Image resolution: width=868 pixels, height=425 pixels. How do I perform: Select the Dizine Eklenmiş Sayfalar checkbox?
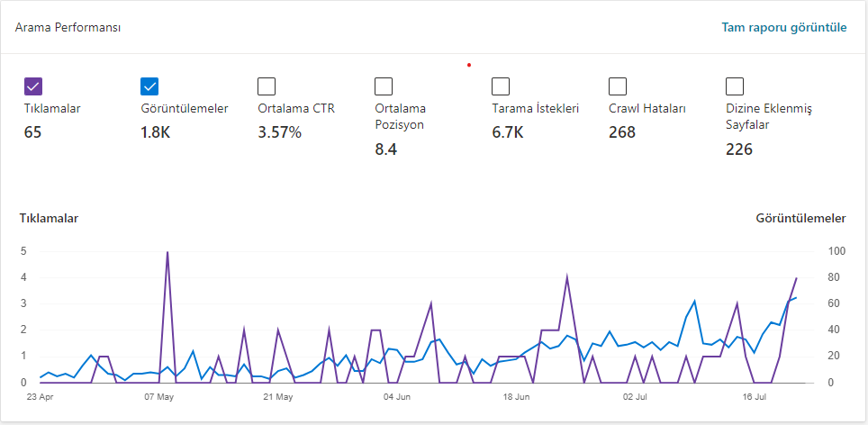coord(735,86)
